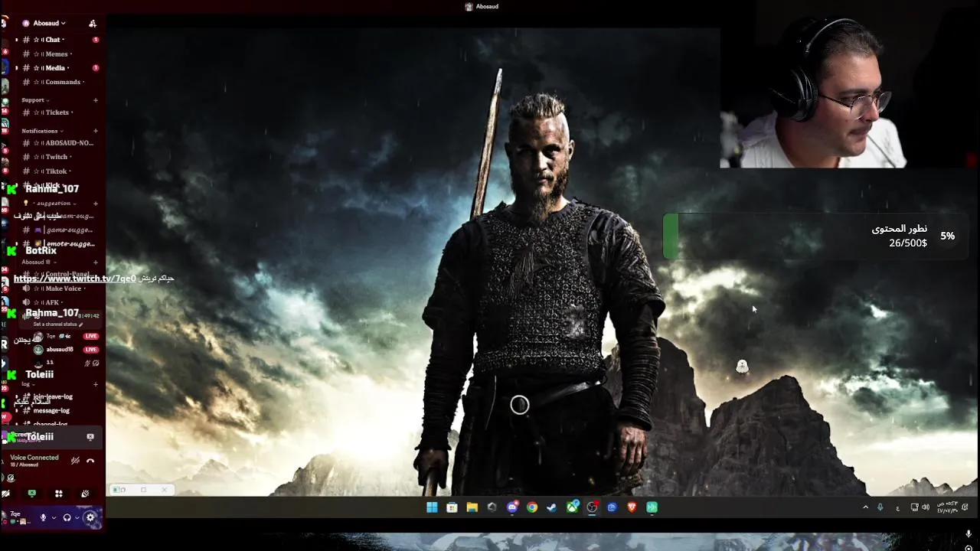Open Discord User Settings gear
Screen dimensions: 980x551
click(x=90, y=517)
